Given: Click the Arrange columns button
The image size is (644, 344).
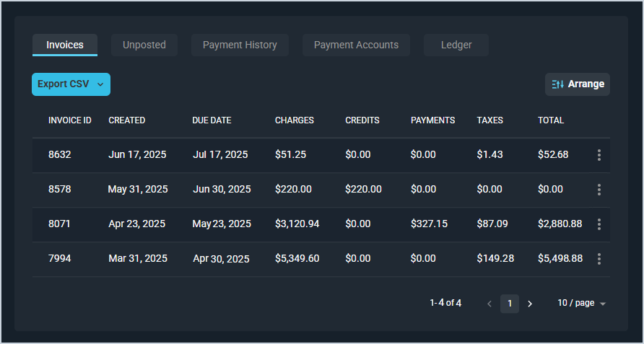Looking at the screenshot, I should [578, 84].
